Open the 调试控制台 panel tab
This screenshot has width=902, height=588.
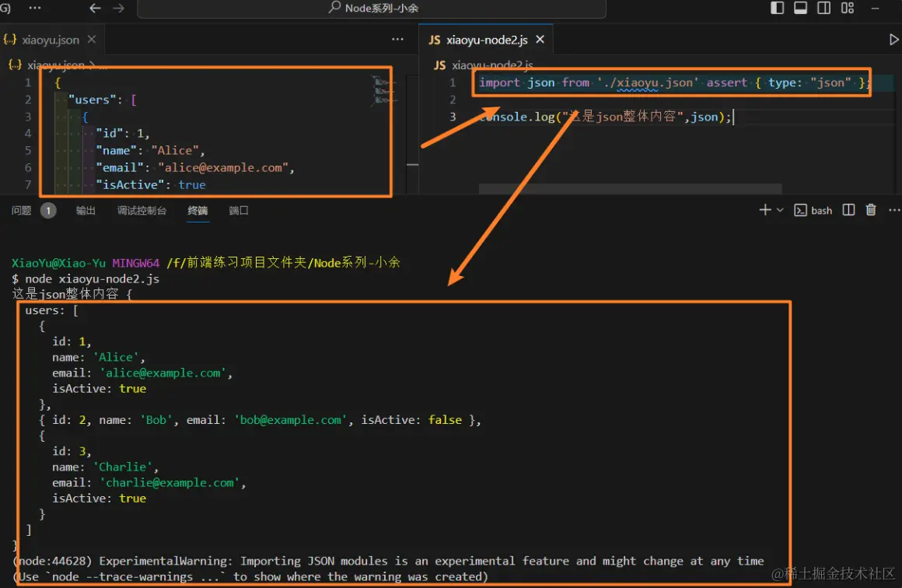pyautogui.click(x=142, y=211)
